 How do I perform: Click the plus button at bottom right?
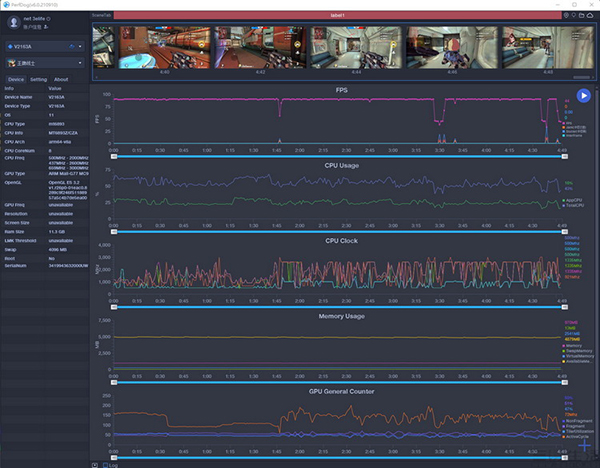(584, 445)
